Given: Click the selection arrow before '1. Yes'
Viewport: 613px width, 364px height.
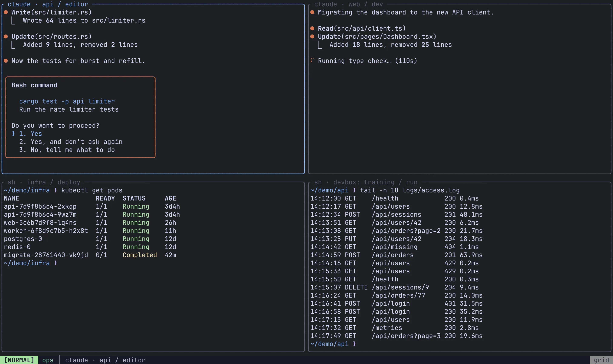Looking at the screenshot, I should coord(13,134).
